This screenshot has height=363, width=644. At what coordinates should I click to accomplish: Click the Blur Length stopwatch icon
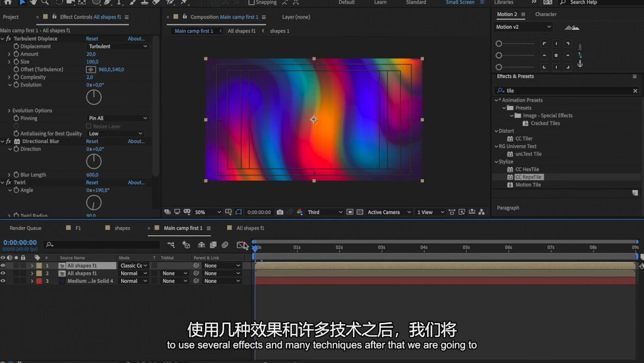pyautogui.click(x=16, y=175)
